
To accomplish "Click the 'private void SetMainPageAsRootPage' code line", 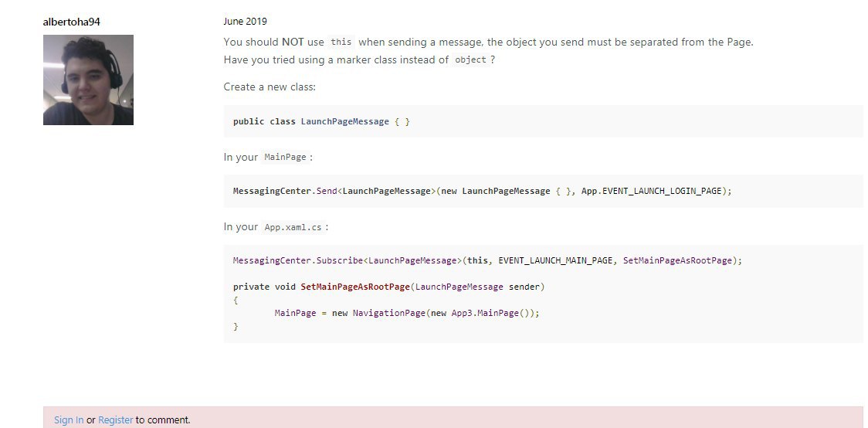I will (388, 287).
